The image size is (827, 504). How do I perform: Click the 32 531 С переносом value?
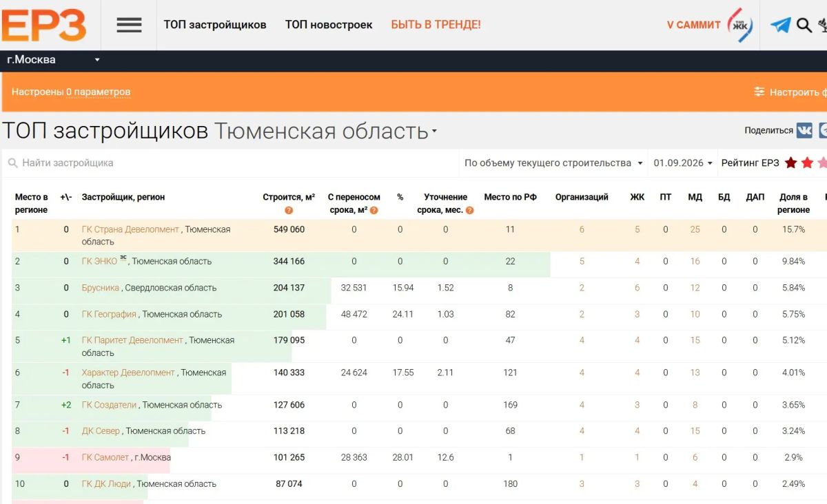point(354,288)
